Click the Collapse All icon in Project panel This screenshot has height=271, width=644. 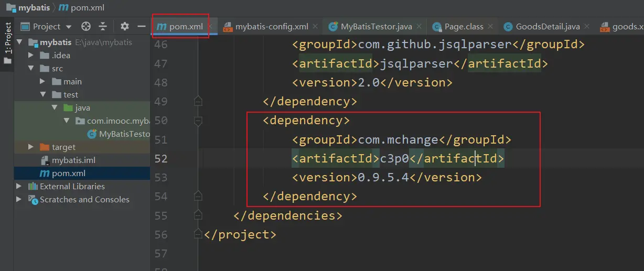click(x=103, y=26)
